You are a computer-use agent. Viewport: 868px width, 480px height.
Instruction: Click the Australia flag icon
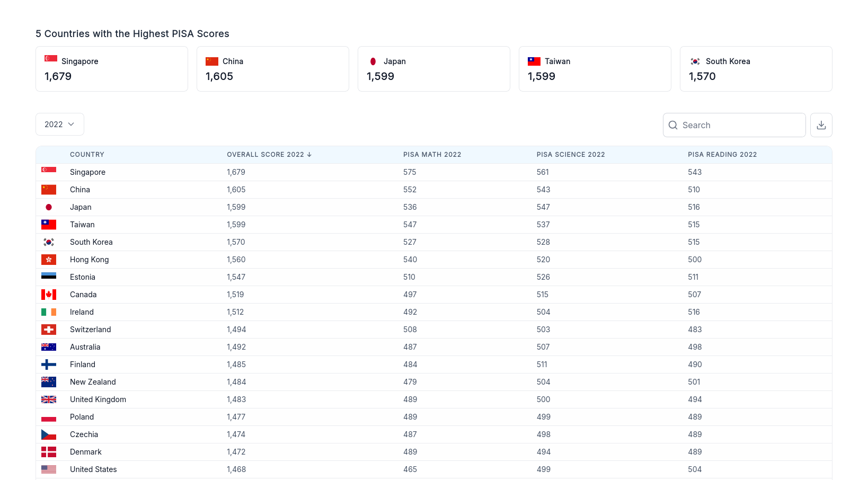pos(49,347)
